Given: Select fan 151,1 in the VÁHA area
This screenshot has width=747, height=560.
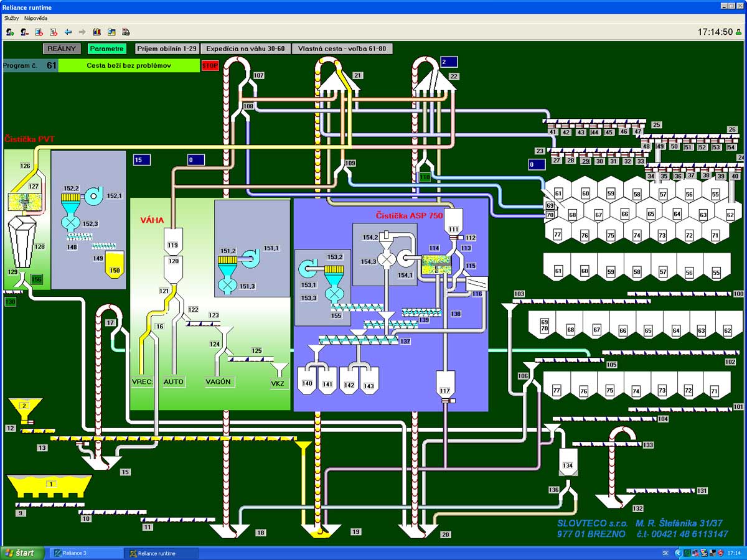Looking at the screenshot, I should [251, 258].
